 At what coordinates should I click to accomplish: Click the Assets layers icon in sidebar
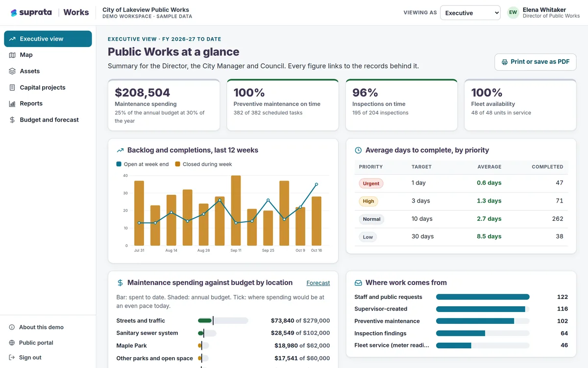(12, 71)
